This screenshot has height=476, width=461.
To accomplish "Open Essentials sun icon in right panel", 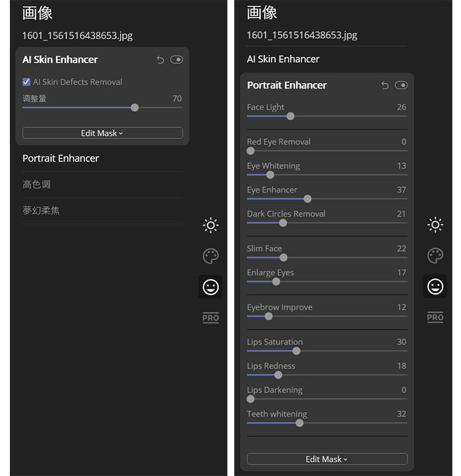I will [x=435, y=224].
